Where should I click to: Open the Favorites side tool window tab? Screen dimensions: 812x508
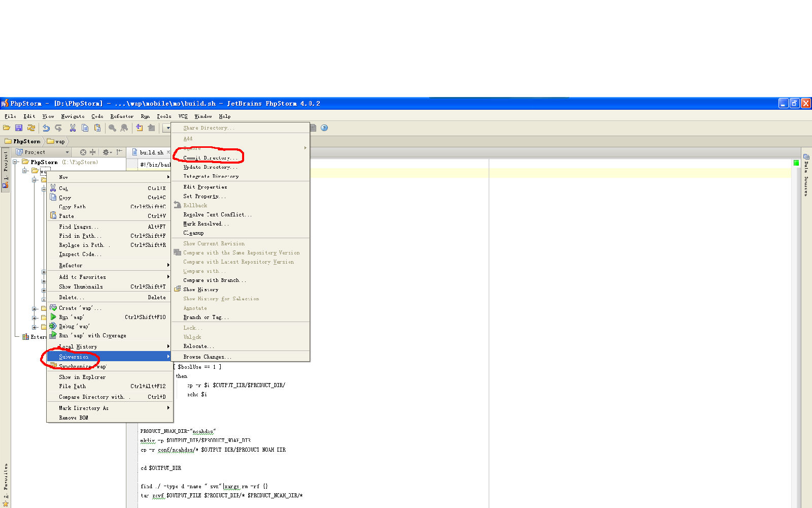click(x=6, y=485)
